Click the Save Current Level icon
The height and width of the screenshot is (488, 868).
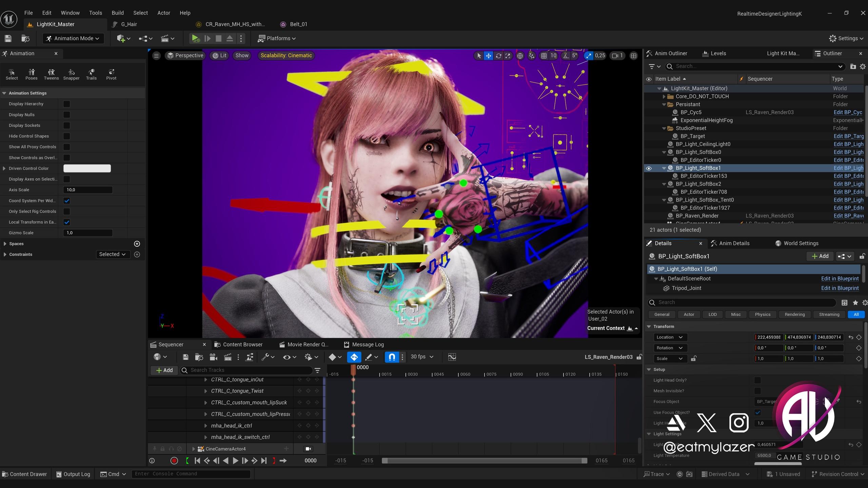pyautogui.click(x=8, y=39)
